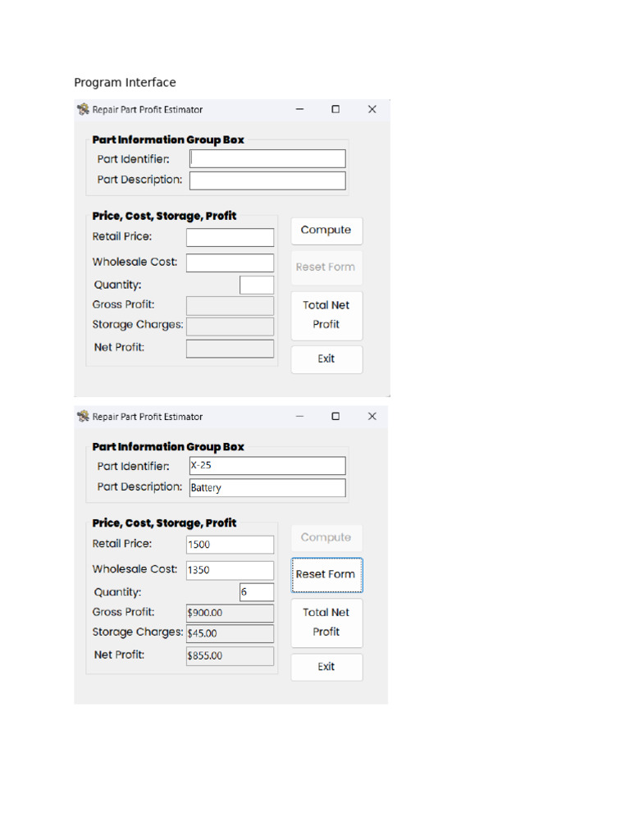
Task: Click the grayed-out Reset Form button in upper window
Action: click(x=326, y=267)
